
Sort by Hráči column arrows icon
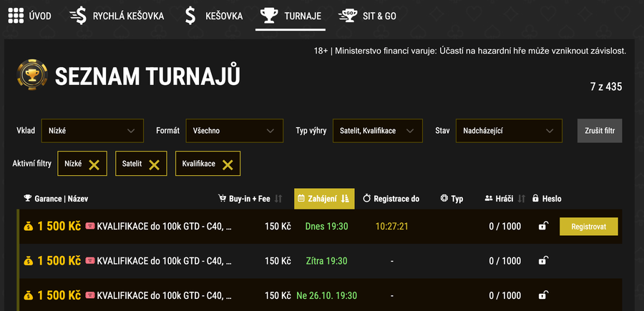click(522, 199)
